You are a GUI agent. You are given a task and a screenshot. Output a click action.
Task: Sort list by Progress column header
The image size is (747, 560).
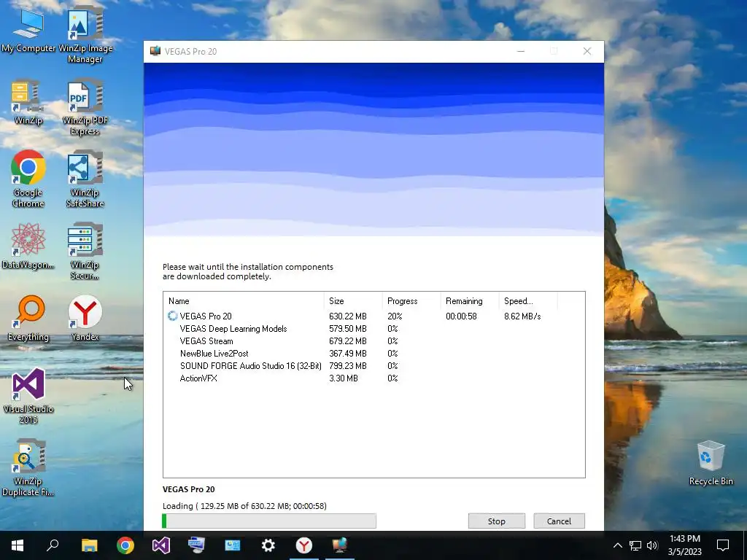(x=411, y=301)
